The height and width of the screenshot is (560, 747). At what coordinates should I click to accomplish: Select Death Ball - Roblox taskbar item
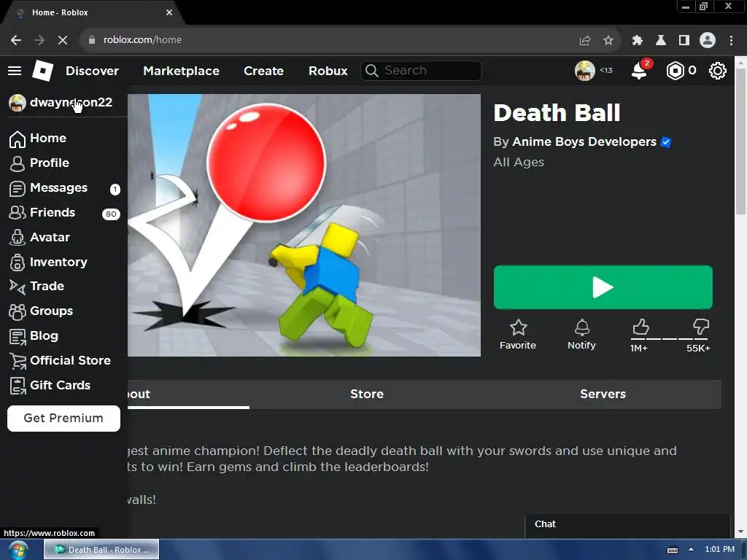(101, 550)
